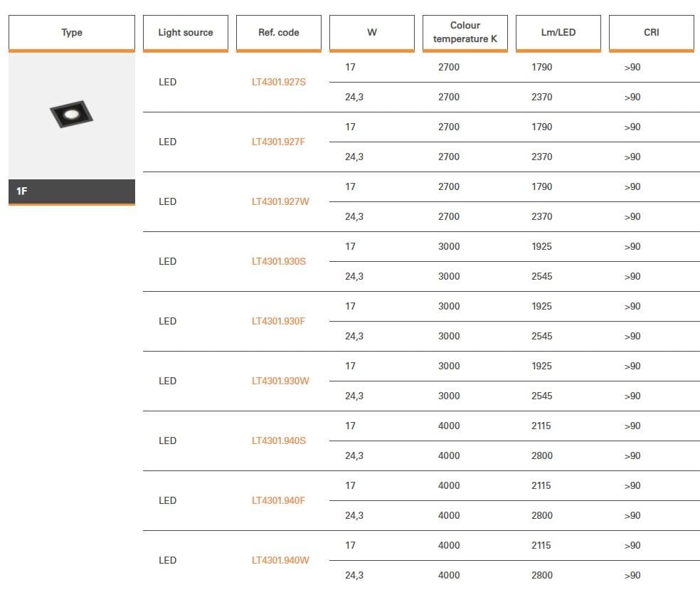Click the Type column header
This screenshot has height=590, width=700.
72,33
